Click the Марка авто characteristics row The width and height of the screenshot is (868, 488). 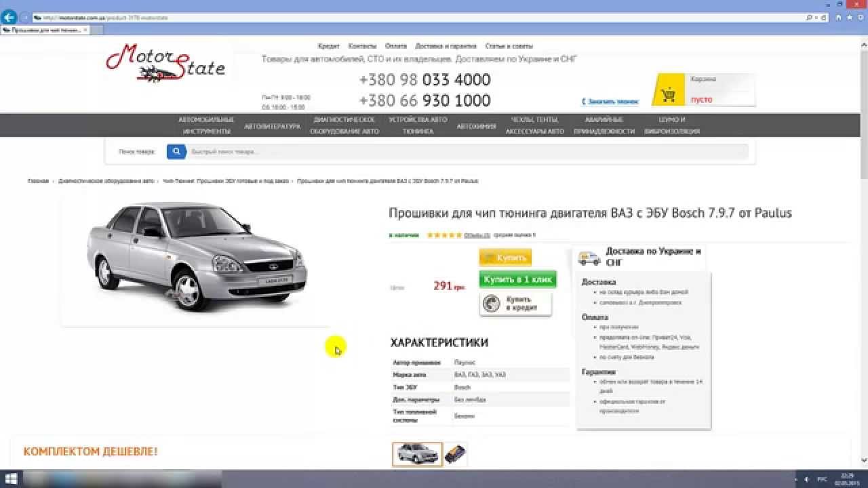pyautogui.click(x=480, y=375)
